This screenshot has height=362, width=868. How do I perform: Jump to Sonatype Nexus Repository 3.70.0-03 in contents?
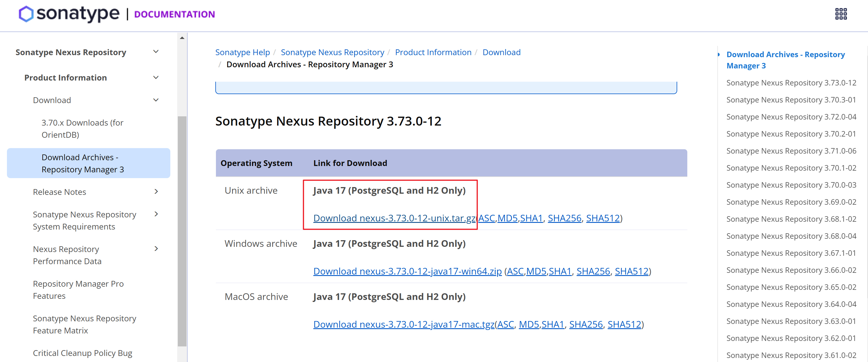point(791,185)
